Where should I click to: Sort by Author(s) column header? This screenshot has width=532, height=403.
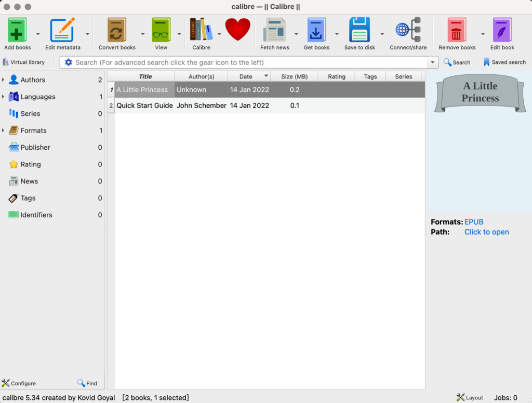pos(201,76)
